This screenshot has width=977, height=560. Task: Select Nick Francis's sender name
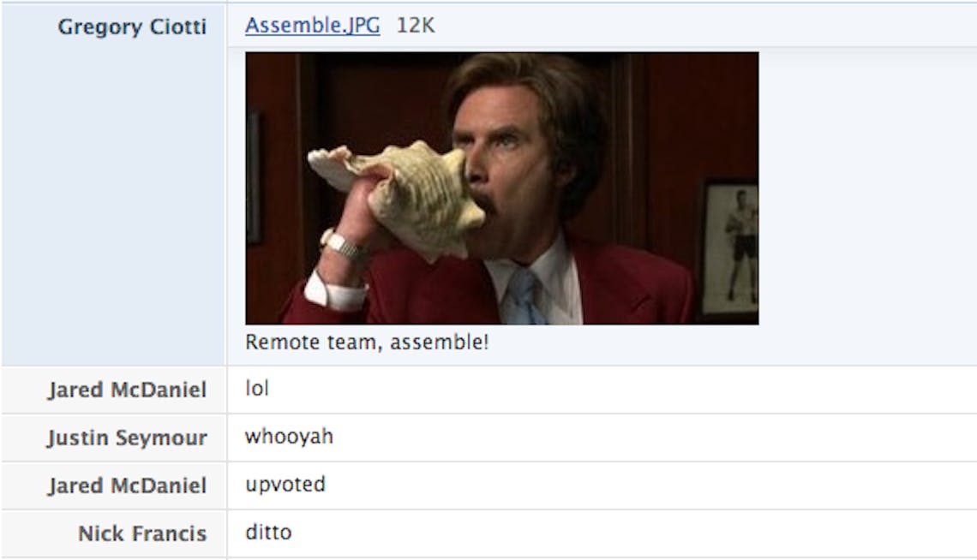click(142, 533)
